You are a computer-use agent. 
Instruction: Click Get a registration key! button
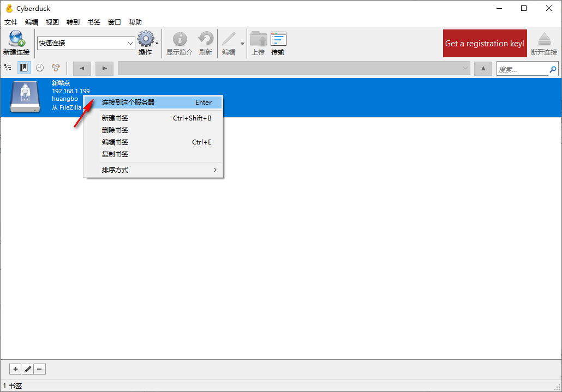[x=485, y=43]
